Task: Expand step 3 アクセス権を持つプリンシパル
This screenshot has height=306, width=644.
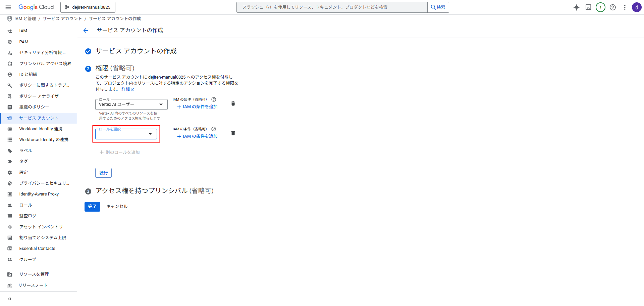Action: click(154, 191)
